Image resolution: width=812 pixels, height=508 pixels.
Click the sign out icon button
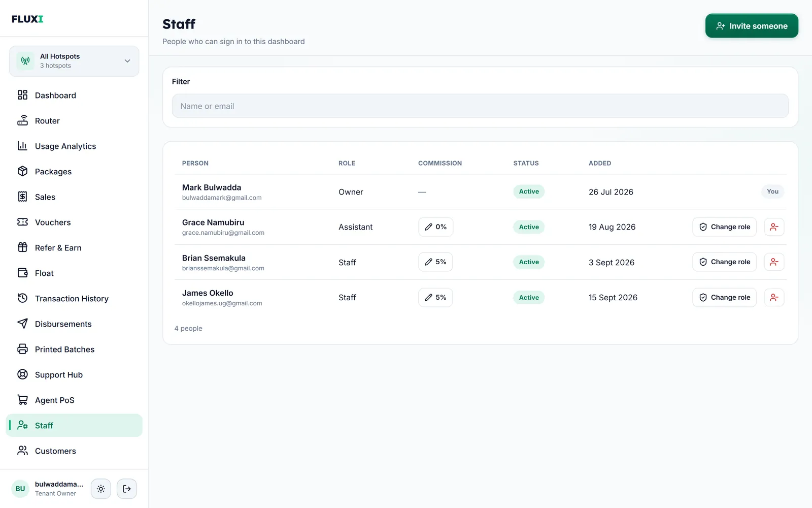point(127,489)
